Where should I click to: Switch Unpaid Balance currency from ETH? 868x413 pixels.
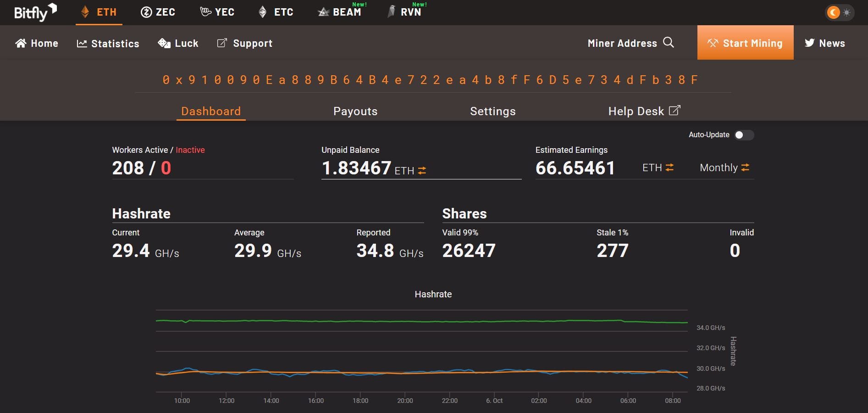tap(422, 171)
